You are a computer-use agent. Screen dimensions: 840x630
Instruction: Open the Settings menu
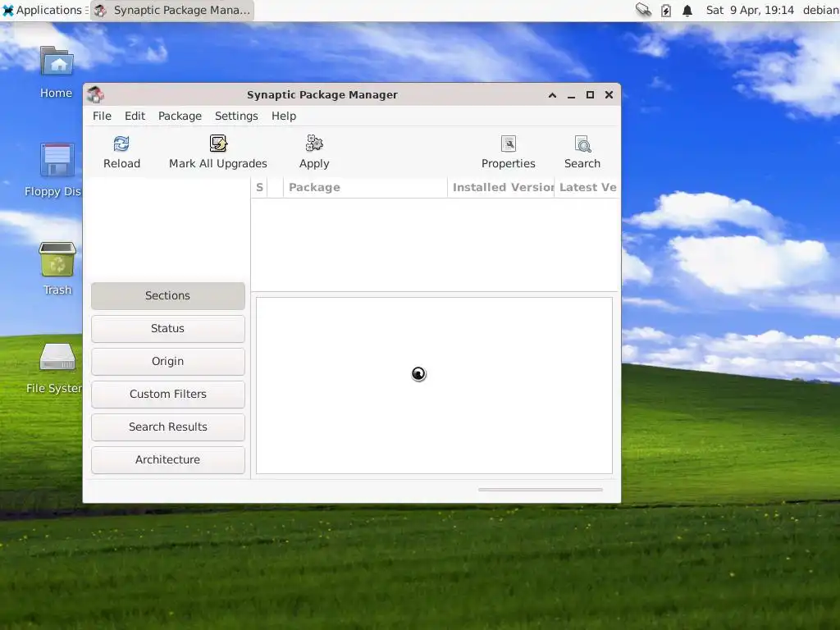point(236,116)
